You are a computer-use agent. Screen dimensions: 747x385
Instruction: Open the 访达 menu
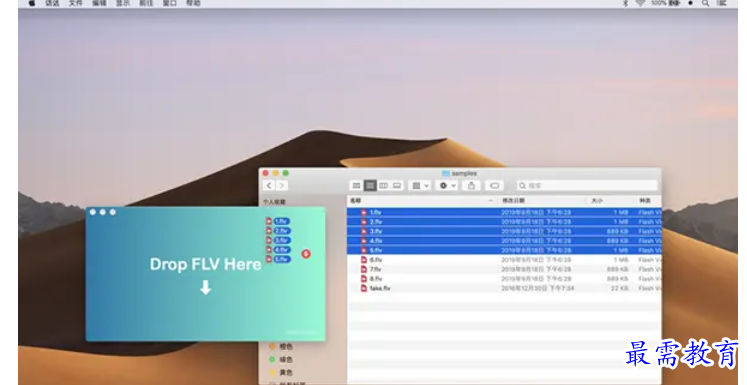coord(52,3)
